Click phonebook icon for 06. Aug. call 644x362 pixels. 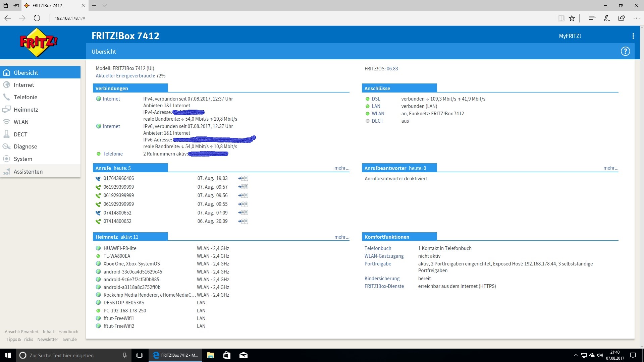[x=243, y=221]
